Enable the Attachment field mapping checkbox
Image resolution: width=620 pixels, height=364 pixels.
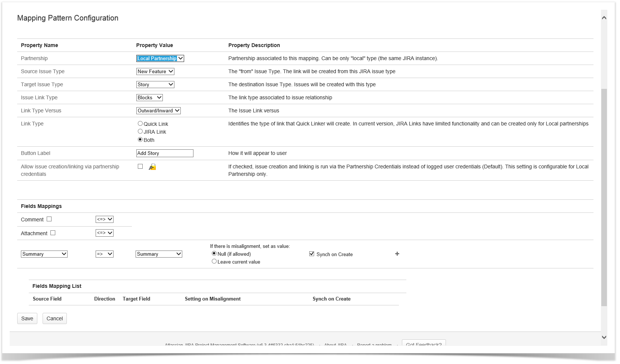coord(53,233)
